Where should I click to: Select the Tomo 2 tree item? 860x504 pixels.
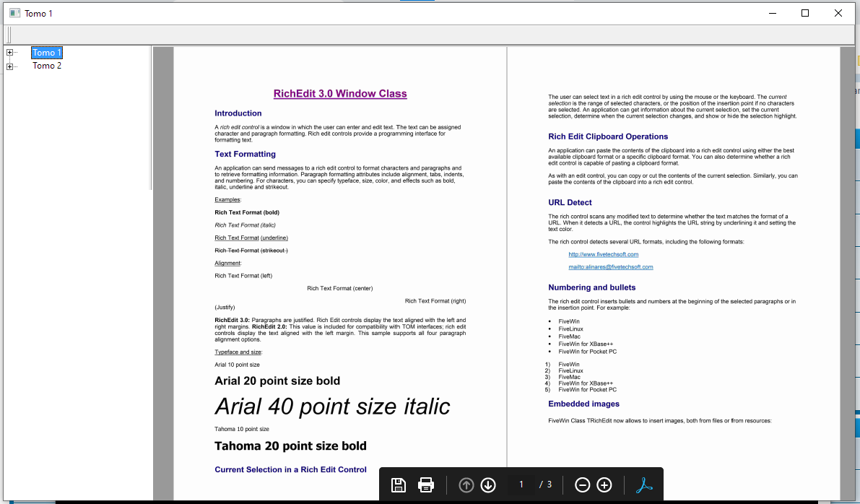47,66
